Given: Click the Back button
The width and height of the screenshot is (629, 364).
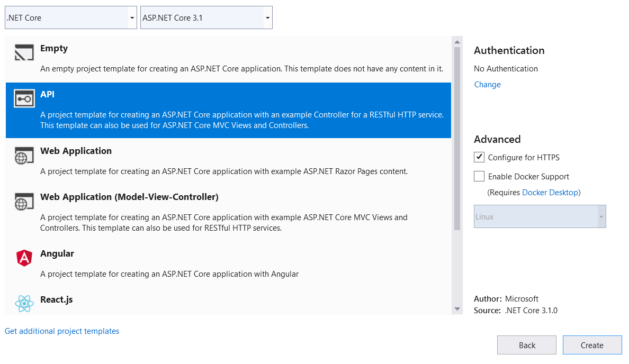Looking at the screenshot, I should [526, 344].
